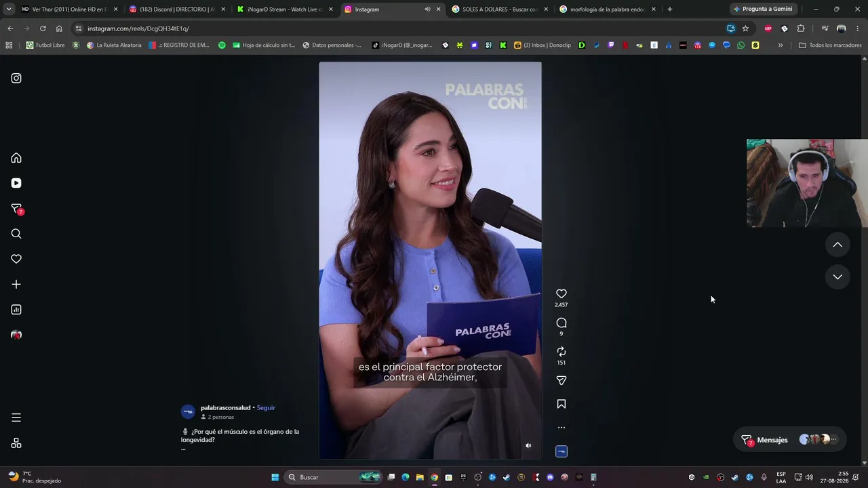Open palabrasconsalud profile picture
Image resolution: width=868 pixels, height=488 pixels.
(x=188, y=411)
